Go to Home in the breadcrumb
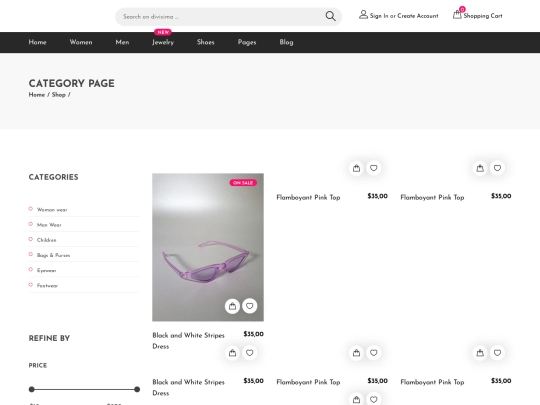The image size is (540, 405). pos(37,95)
